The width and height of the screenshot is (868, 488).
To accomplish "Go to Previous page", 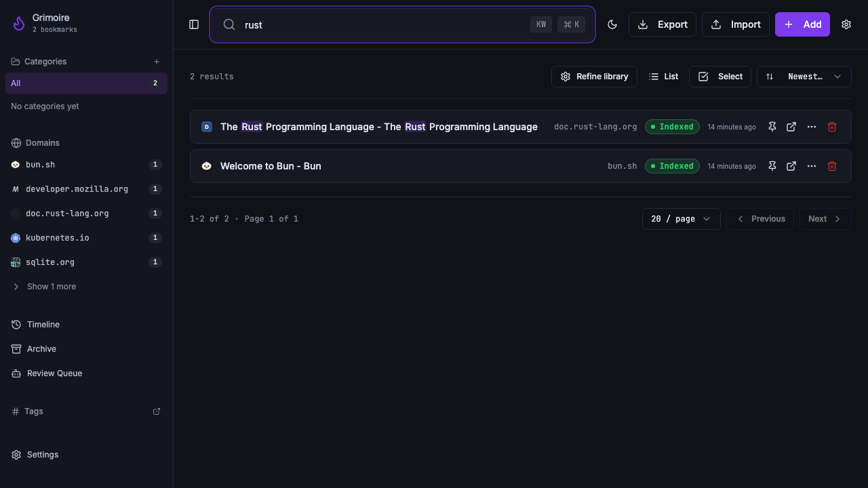I will point(760,219).
